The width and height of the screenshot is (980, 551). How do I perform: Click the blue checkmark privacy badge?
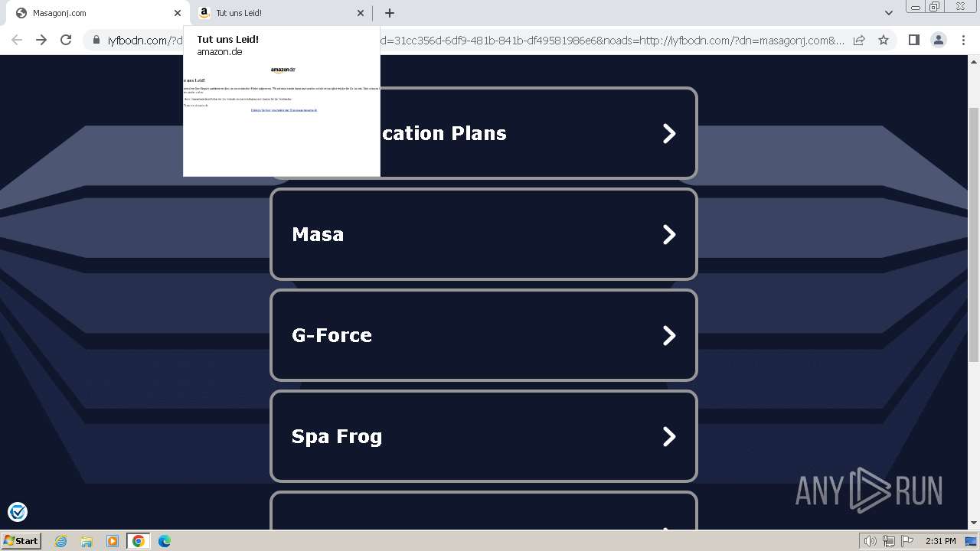18,512
